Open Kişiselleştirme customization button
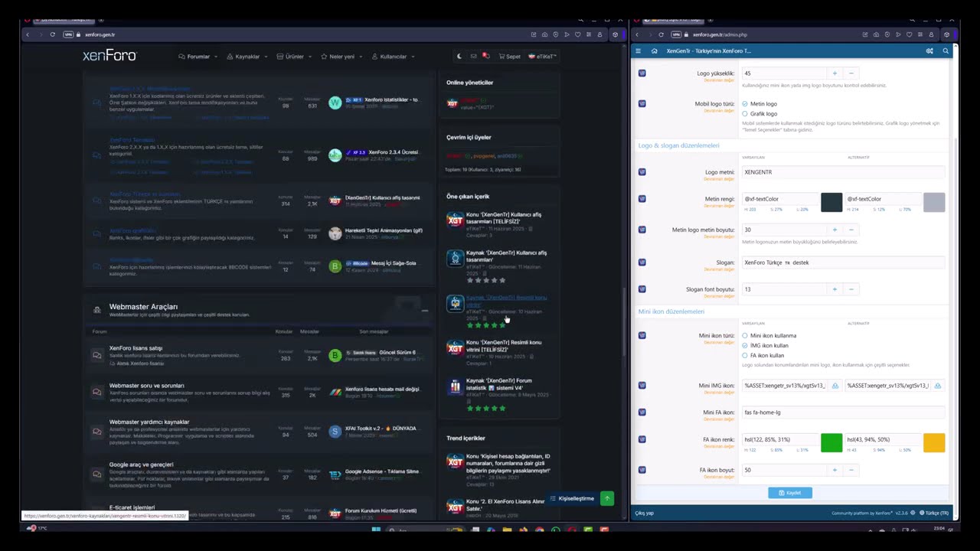This screenshot has height=551, width=980. tap(572, 498)
